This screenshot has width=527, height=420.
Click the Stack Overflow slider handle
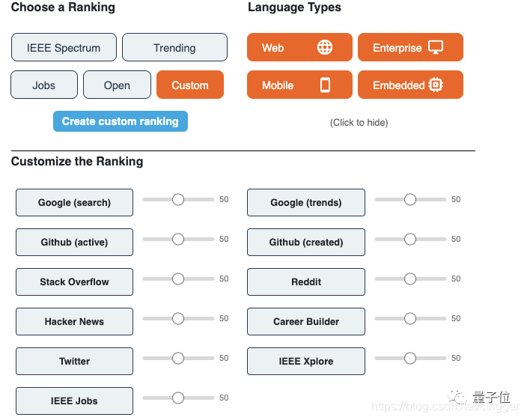[x=178, y=279]
